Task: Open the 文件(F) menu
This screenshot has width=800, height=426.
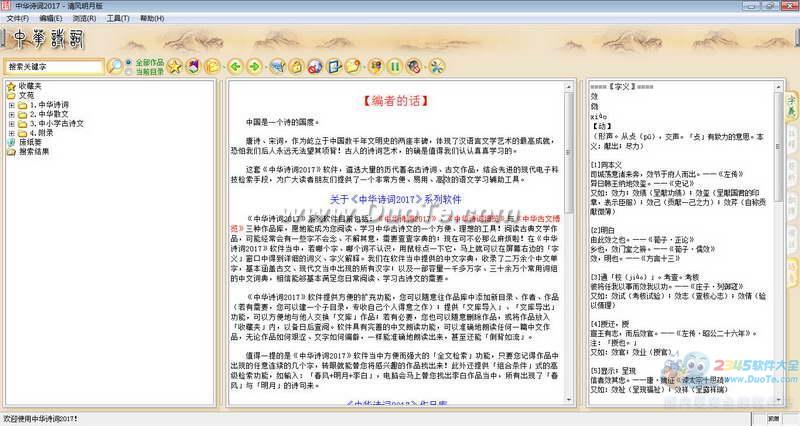Action: point(17,18)
